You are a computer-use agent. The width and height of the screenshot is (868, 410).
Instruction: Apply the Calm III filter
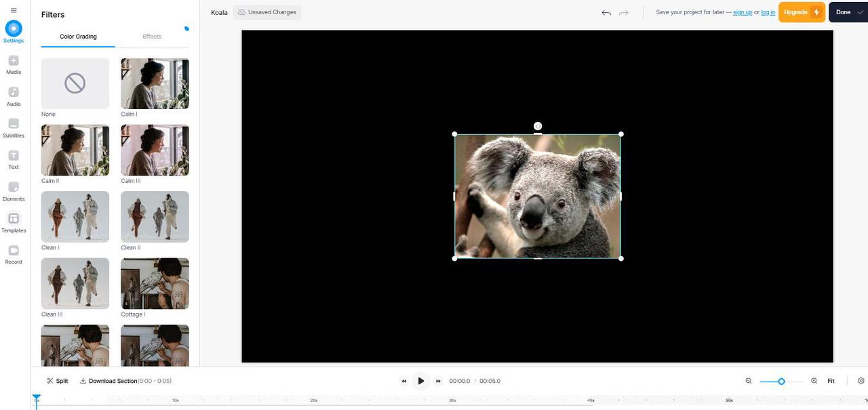click(155, 150)
